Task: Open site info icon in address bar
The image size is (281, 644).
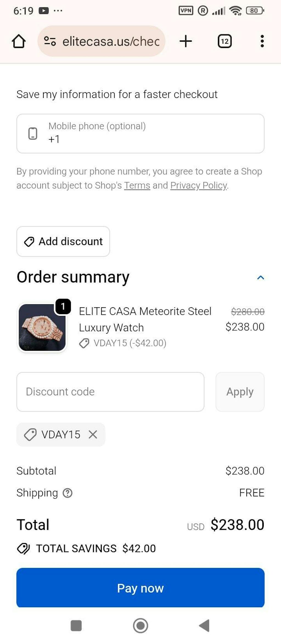Action: [50, 41]
